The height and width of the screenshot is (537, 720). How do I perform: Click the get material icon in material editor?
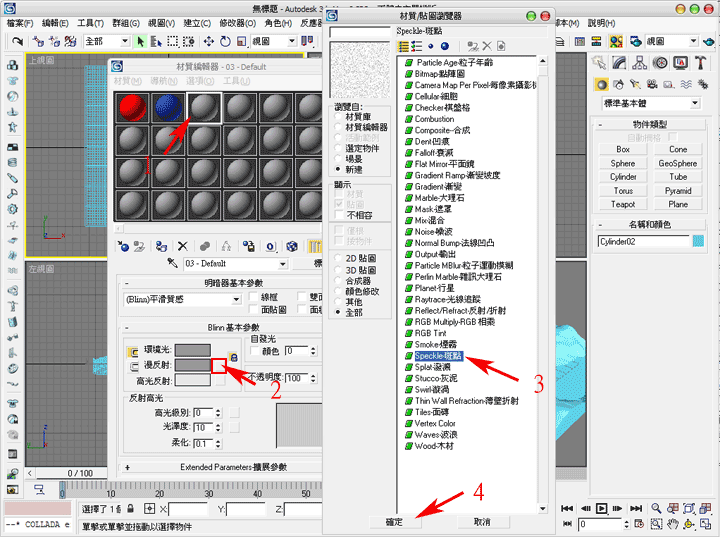123,246
